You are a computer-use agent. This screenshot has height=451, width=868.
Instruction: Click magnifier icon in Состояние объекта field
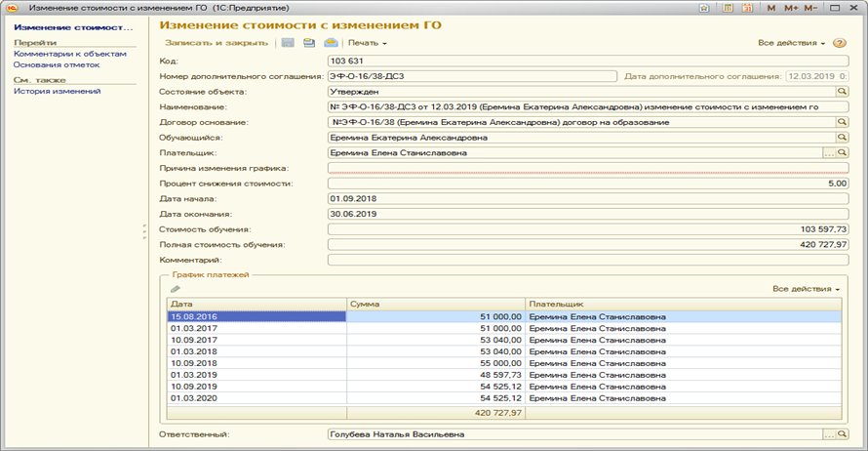(842, 91)
